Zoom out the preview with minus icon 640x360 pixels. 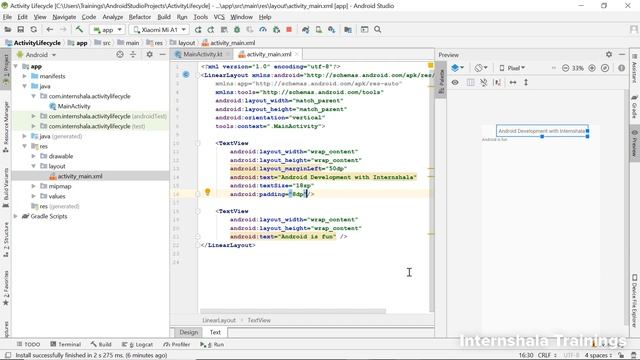565,68
